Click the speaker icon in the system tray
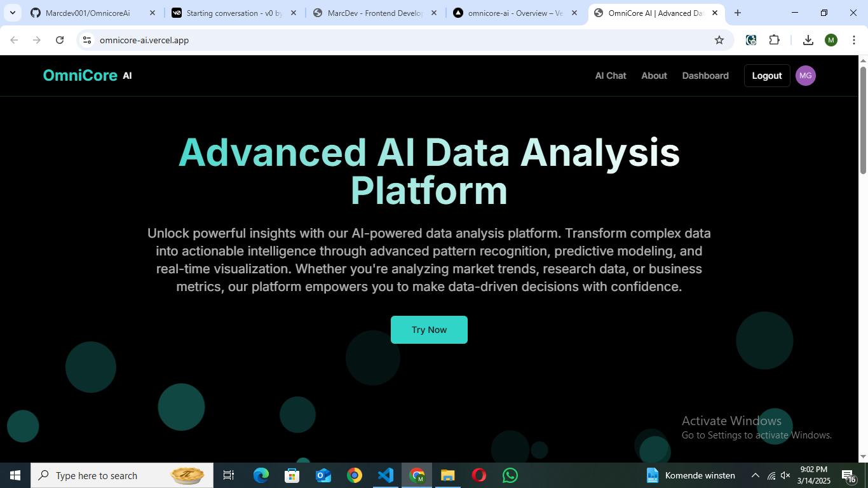The image size is (868, 488). (786, 475)
